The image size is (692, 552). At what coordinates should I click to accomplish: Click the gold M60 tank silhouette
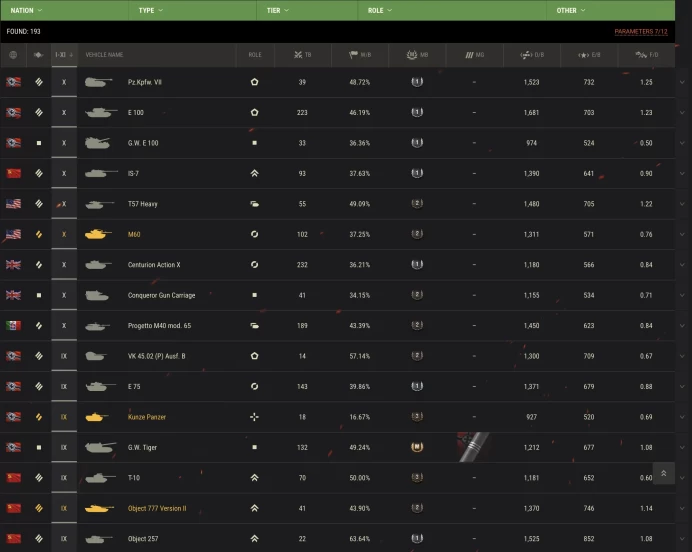[x=98, y=234]
